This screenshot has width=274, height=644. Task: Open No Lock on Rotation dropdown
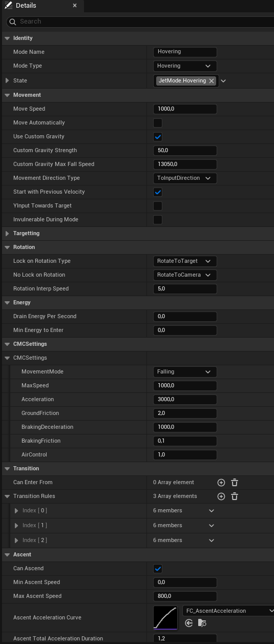coord(185,275)
